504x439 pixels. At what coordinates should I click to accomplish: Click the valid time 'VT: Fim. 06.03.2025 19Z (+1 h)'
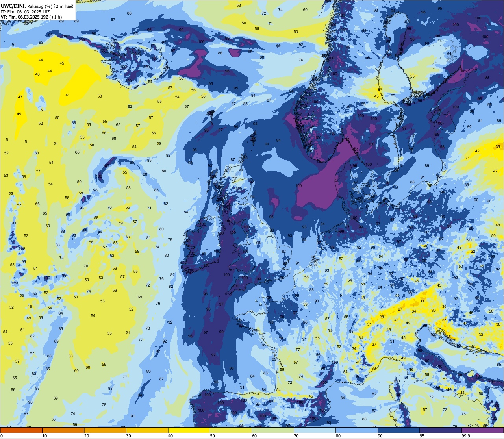click(x=31, y=17)
